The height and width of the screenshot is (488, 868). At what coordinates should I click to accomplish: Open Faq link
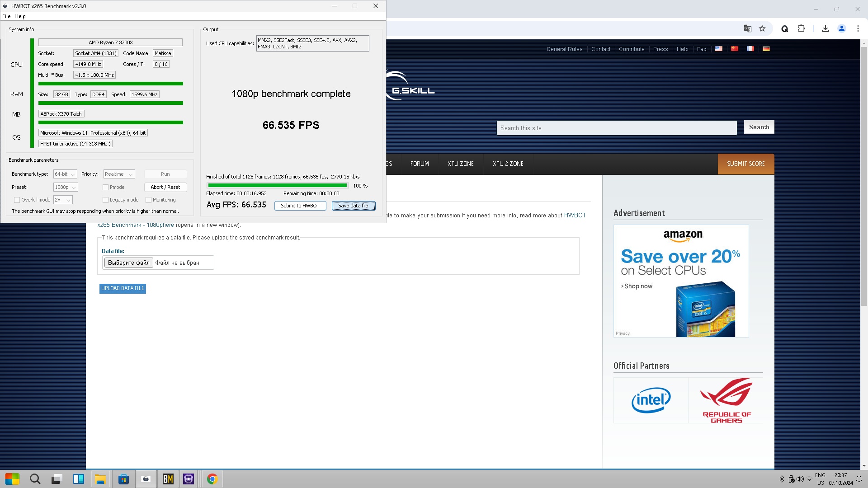pos(702,49)
